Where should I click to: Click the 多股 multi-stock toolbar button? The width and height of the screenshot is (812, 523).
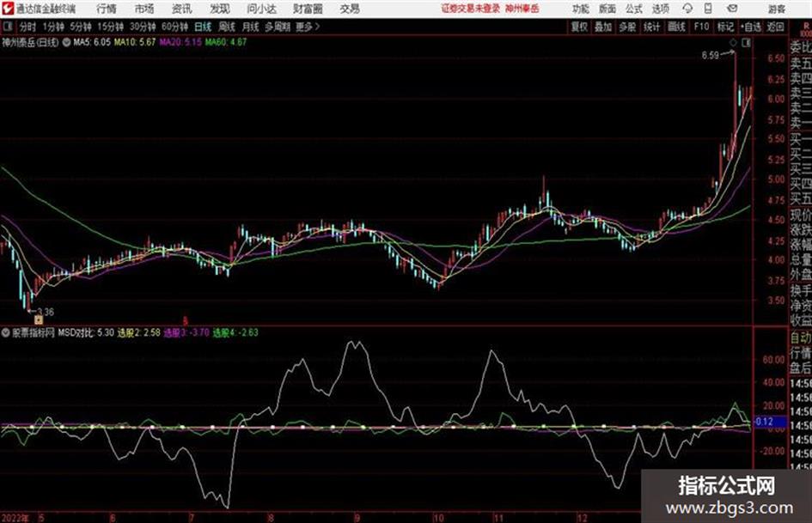627,27
